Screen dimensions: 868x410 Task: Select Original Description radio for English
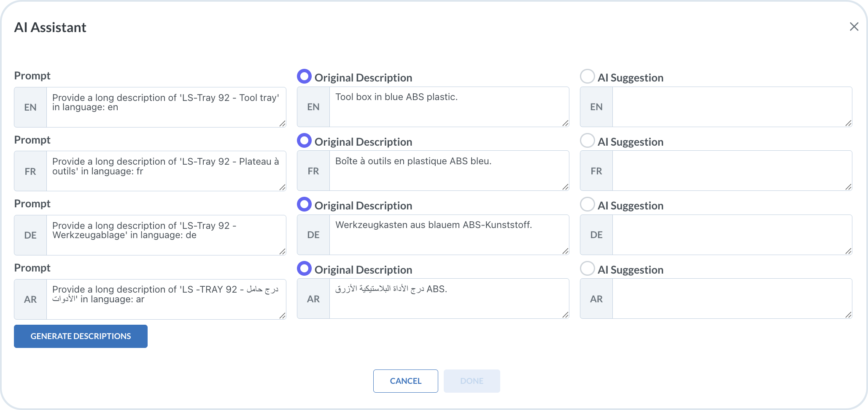(x=304, y=76)
